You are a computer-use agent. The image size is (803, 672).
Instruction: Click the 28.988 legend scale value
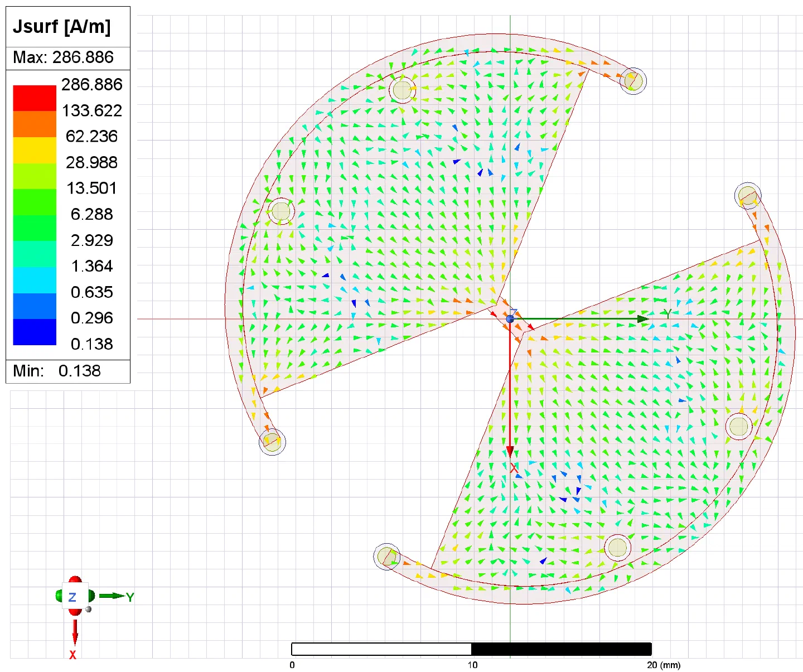pos(92,162)
